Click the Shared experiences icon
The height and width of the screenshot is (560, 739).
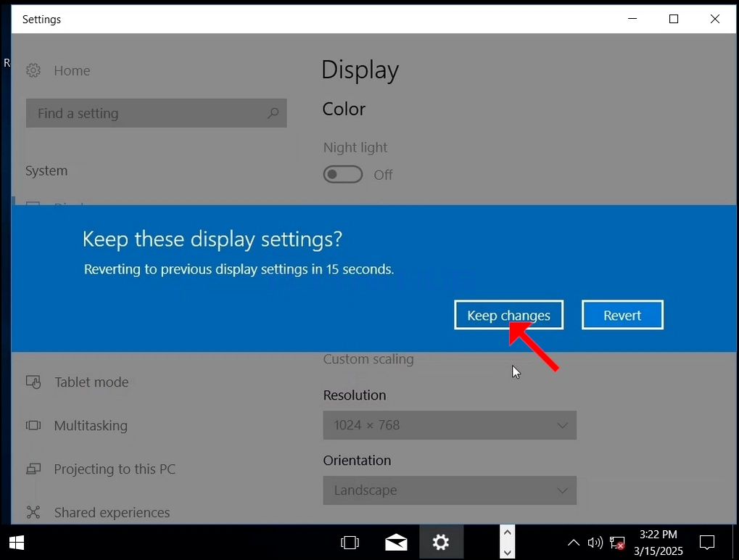click(33, 512)
